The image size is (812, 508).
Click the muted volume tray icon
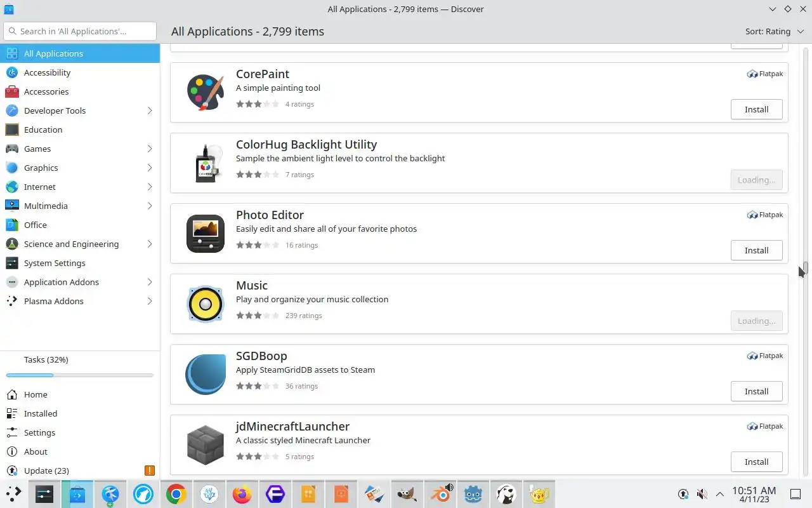(702, 494)
